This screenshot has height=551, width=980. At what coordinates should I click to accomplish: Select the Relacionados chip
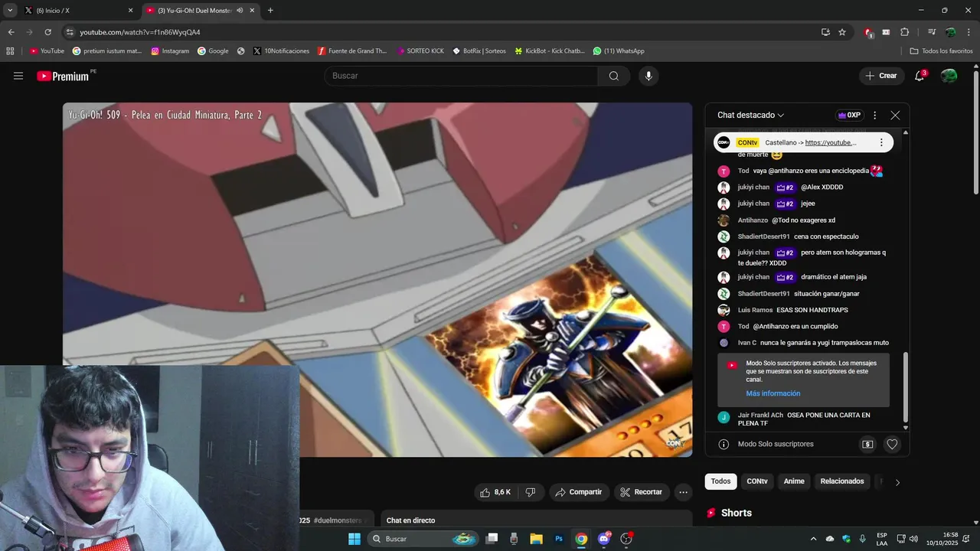[842, 481]
